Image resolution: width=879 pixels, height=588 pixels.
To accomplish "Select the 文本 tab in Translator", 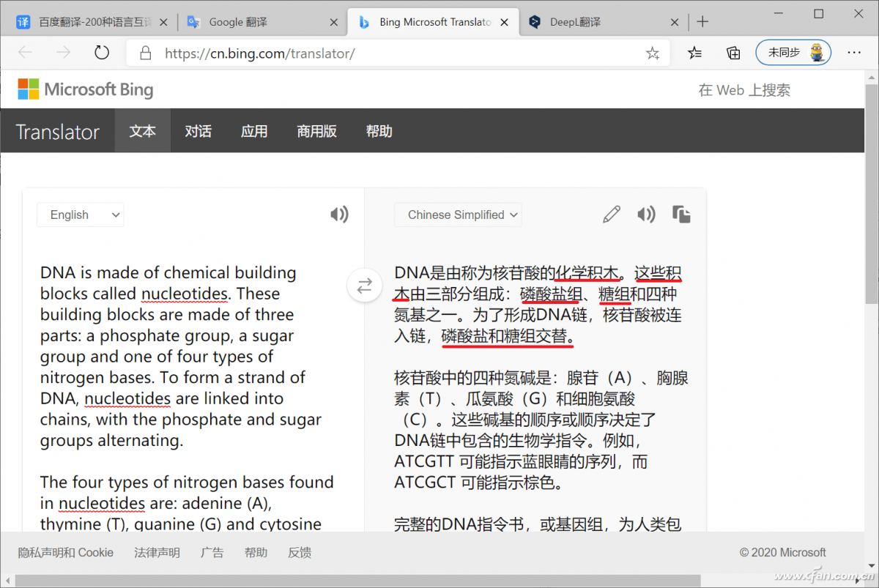I will click(x=142, y=131).
